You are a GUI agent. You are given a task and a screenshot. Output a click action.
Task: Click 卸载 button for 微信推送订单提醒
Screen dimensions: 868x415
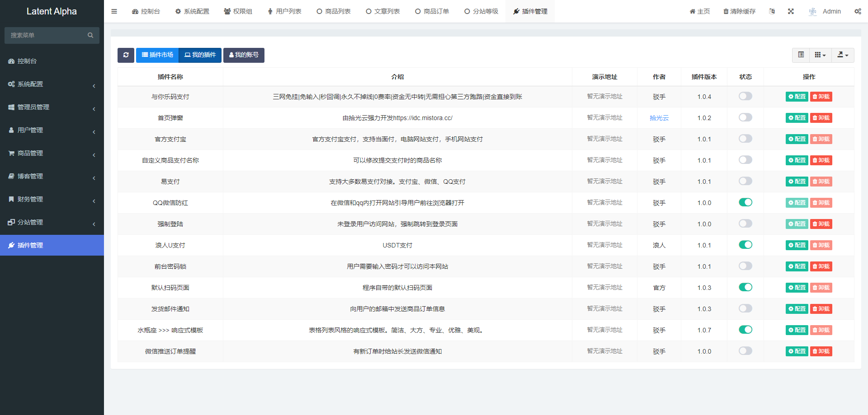821,351
